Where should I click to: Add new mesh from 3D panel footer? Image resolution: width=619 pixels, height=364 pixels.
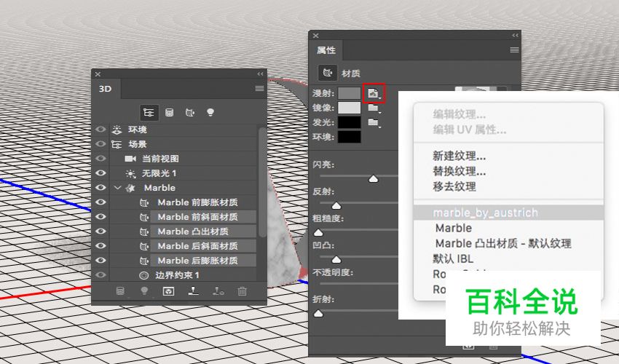click(x=120, y=291)
